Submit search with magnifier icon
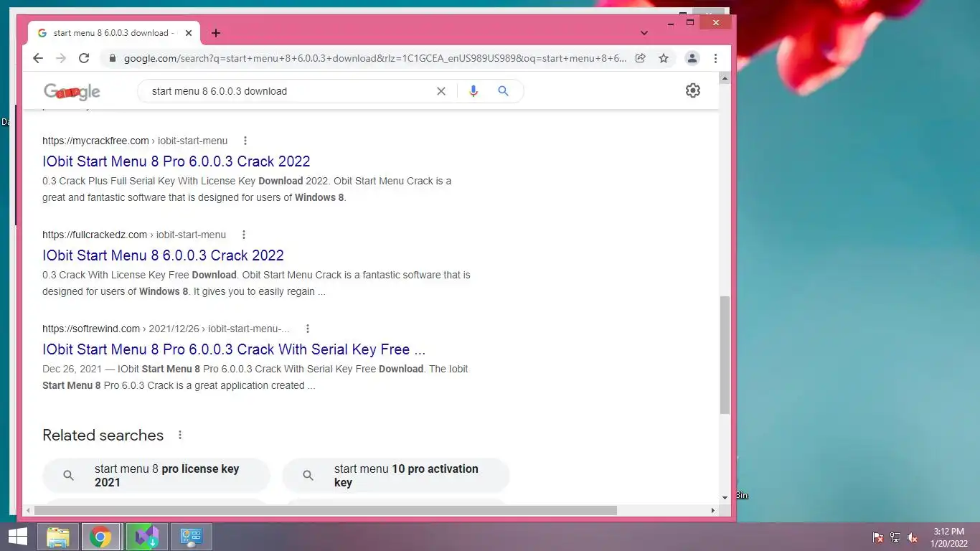The height and width of the screenshot is (551, 980). (x=503, y=91)
